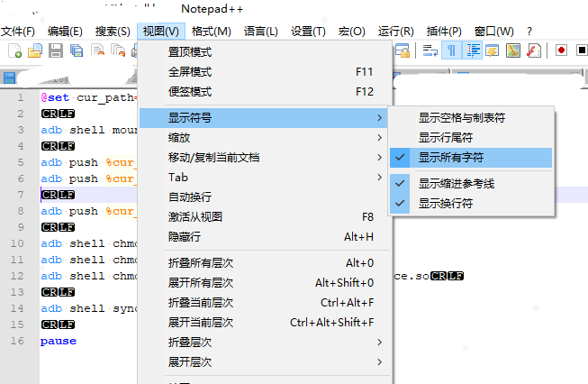Toggle the Show all characters pilcrow icon
Screen dimensions: 588x384
pyautogui.click(x=451, y=50)
